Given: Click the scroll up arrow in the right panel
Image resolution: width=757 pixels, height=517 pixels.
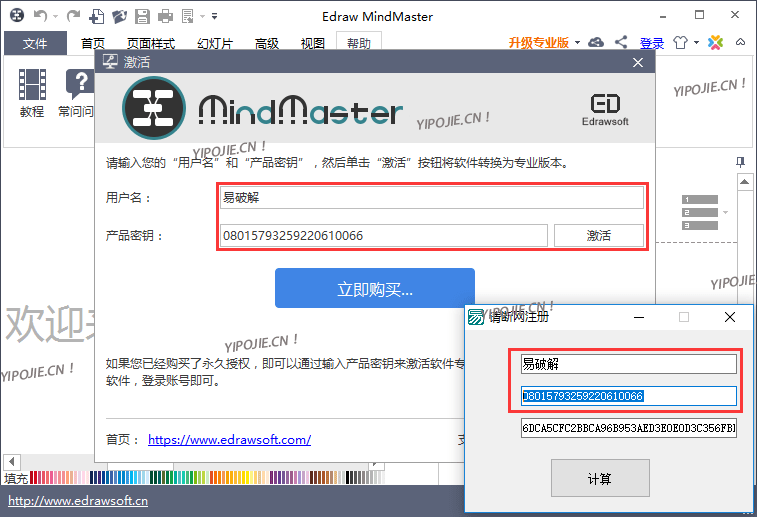Looking at the screenshot, I should (744, 182).
